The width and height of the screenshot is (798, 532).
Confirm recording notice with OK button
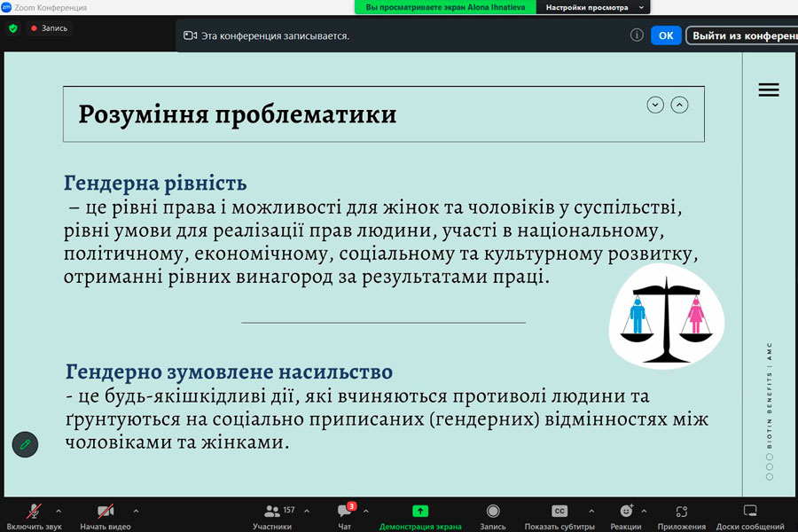666,35
